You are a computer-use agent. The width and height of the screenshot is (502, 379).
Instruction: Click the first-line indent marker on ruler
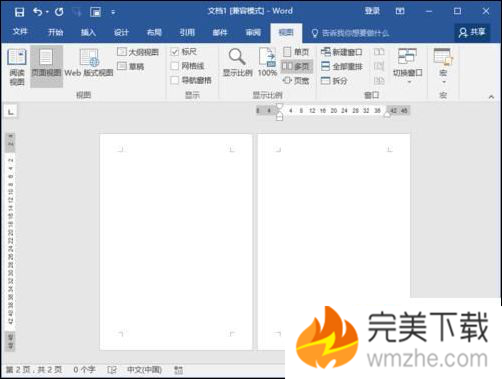pyautogui.click(x=279, y=107)
